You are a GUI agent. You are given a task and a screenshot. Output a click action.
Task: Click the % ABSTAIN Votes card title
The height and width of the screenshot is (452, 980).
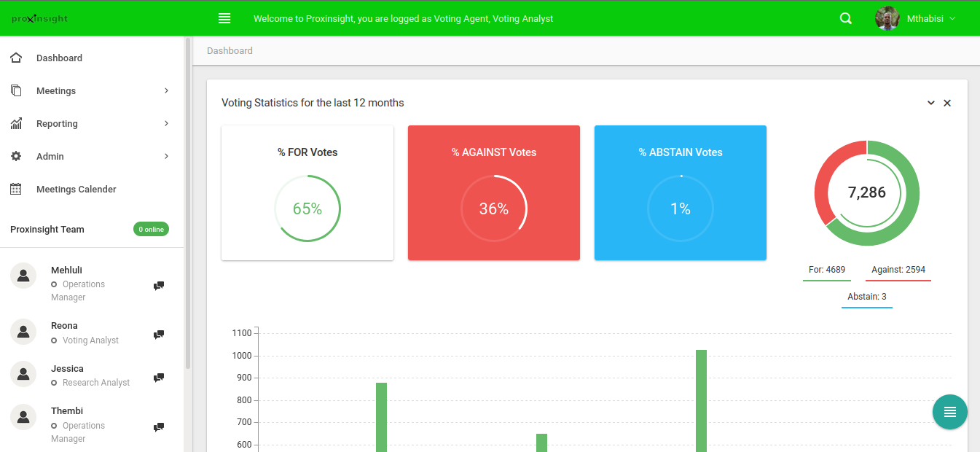681,152
